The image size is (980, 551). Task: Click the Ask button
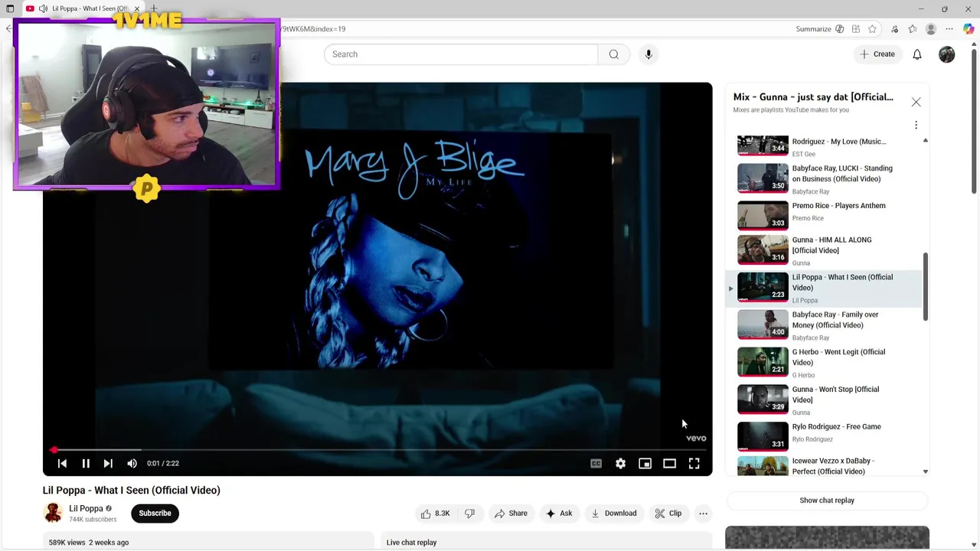pyautogui.click(x=559, y=514)
